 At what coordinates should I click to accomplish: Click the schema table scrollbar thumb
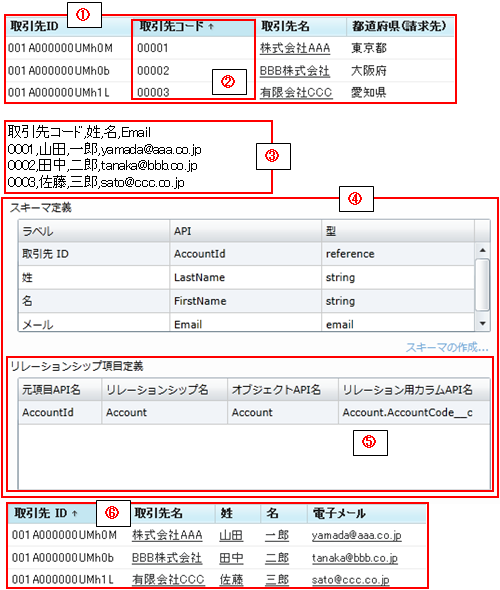click(483, 285)
